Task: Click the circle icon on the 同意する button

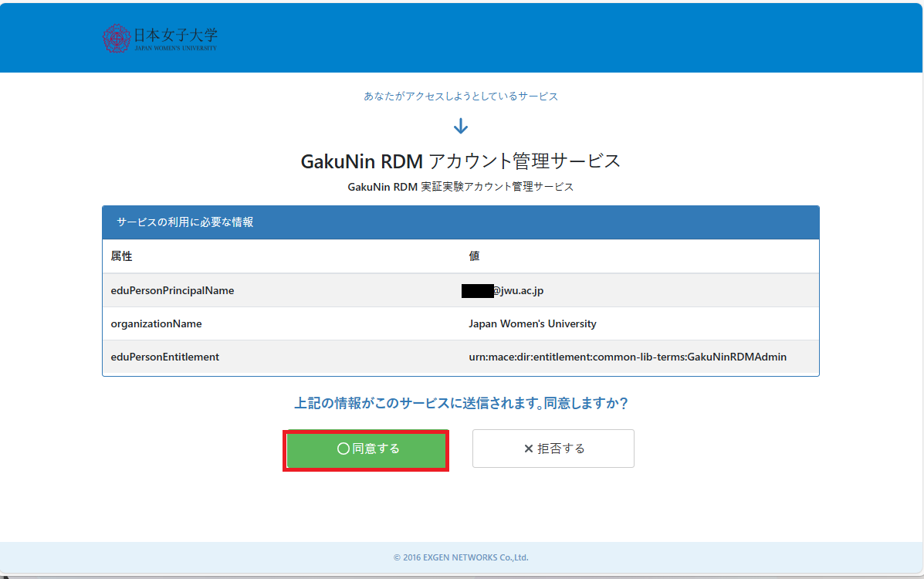Action: 344,449
